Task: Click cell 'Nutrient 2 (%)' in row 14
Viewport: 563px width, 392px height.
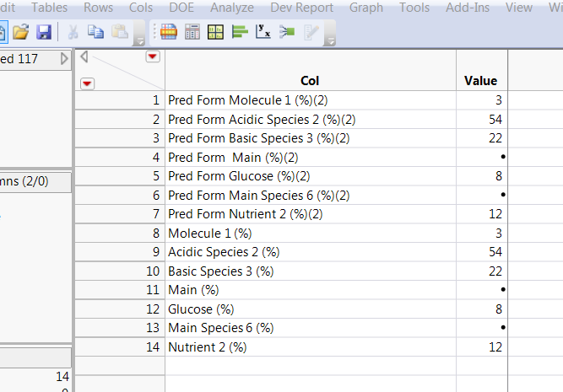Action: [311, 346]
